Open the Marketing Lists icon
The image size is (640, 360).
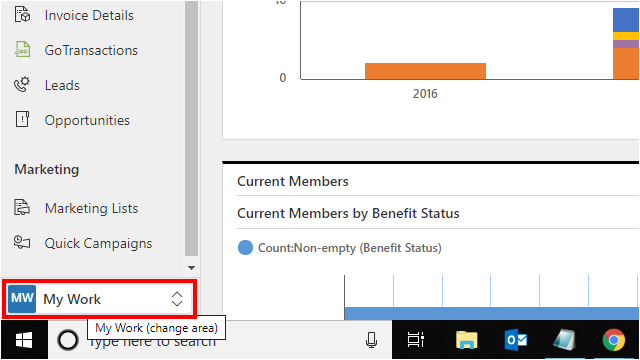tap(22, 207)
